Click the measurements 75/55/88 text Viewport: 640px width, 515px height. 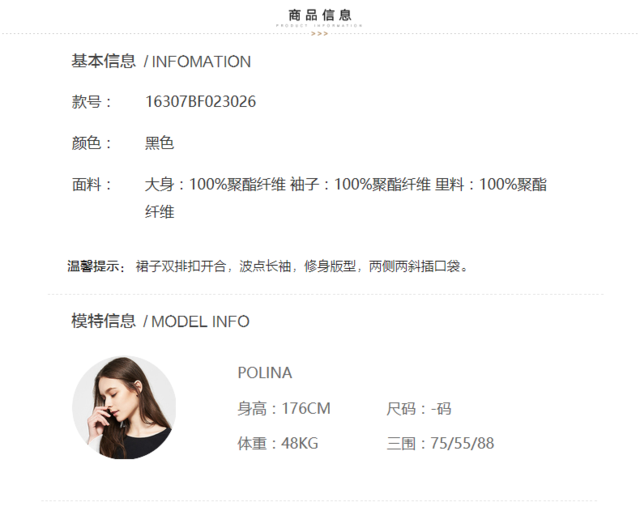click(462, 443)
